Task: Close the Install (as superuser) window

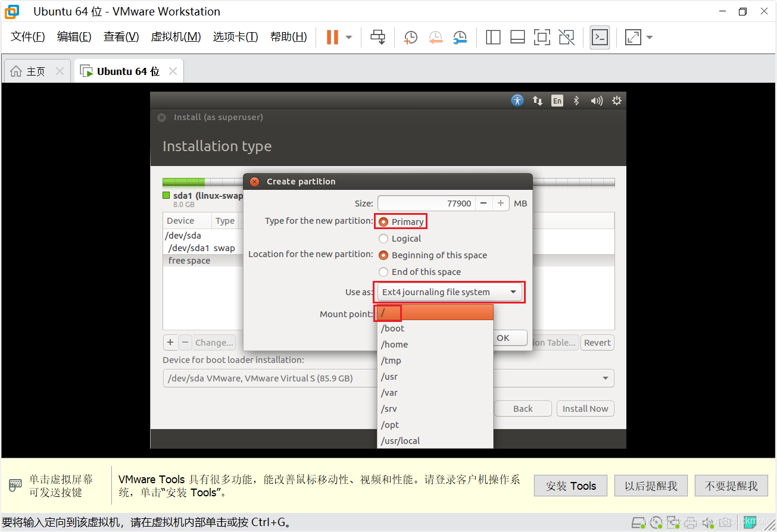Action: [x=162, y=117]
